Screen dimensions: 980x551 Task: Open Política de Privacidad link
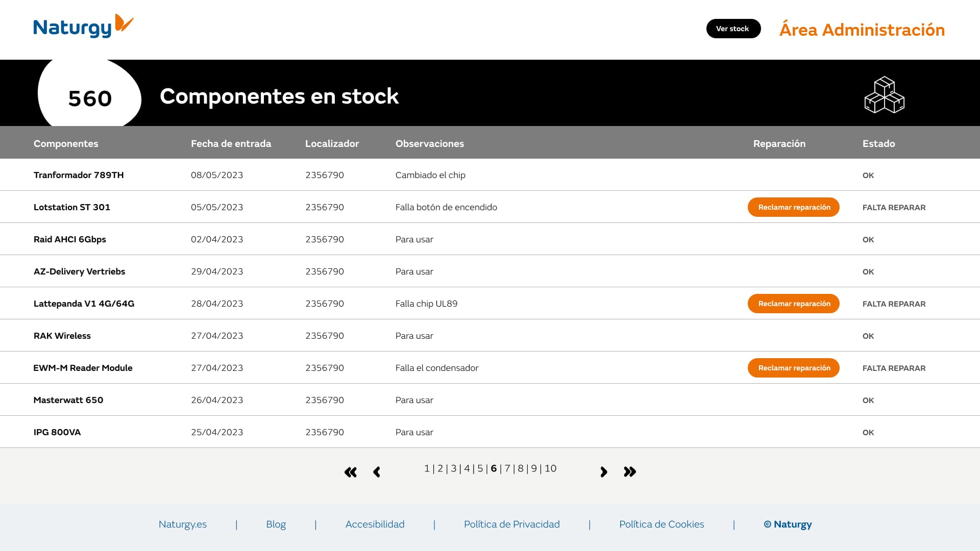tap(512, 524)
